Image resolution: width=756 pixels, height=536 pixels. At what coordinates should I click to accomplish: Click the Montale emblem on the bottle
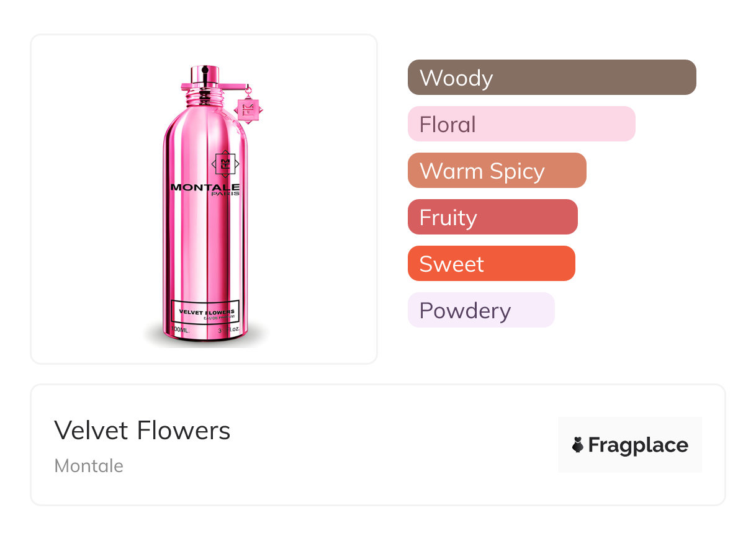pos(225,163)
